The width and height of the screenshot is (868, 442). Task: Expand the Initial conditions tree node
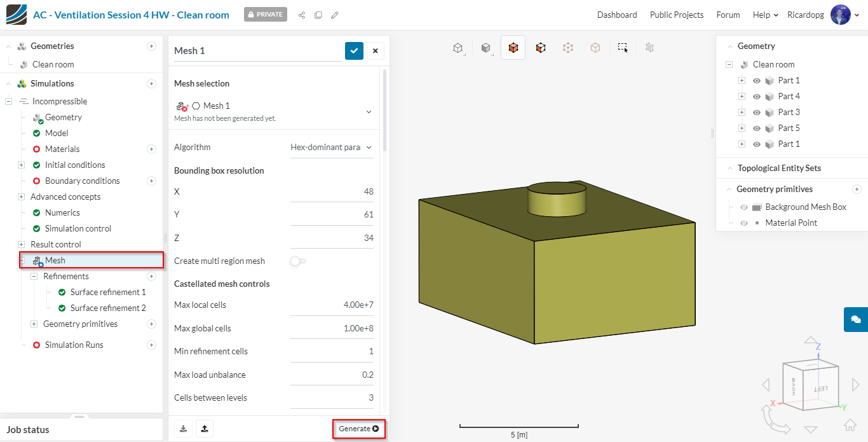click(21, 165)
